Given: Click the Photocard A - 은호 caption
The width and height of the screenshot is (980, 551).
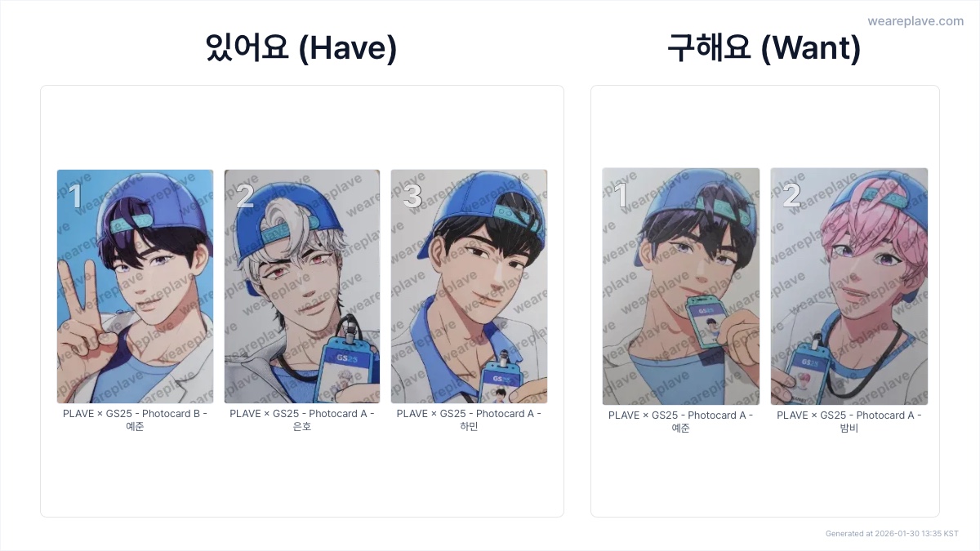Looking at the screenshot, I should [x=302, y=420].
